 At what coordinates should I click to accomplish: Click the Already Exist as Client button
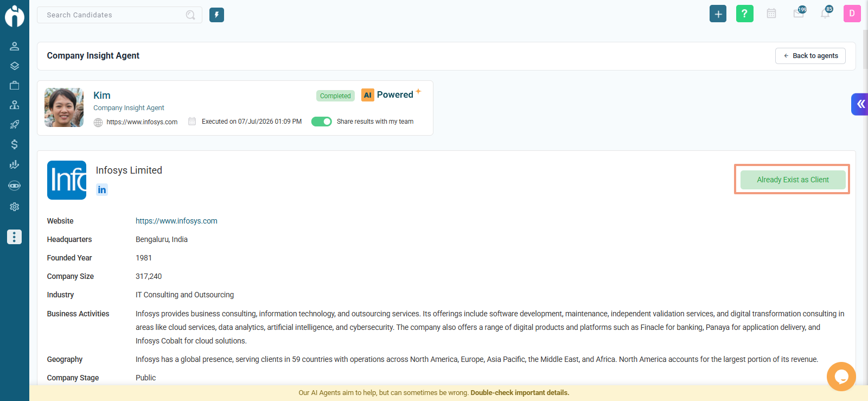(793, 180)
